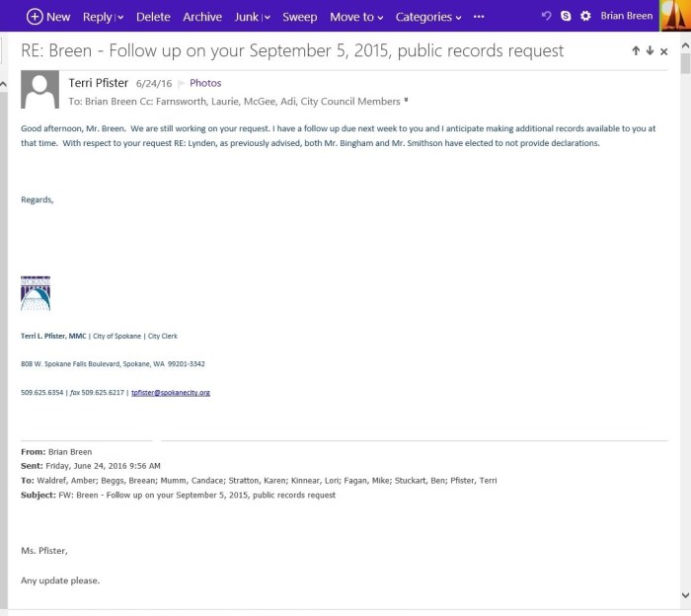Click Terri Pfister's sender avatar
Image resolution: width=691 pixels, height=616 pixels.
pyautogui.click(x=39, y=90)
